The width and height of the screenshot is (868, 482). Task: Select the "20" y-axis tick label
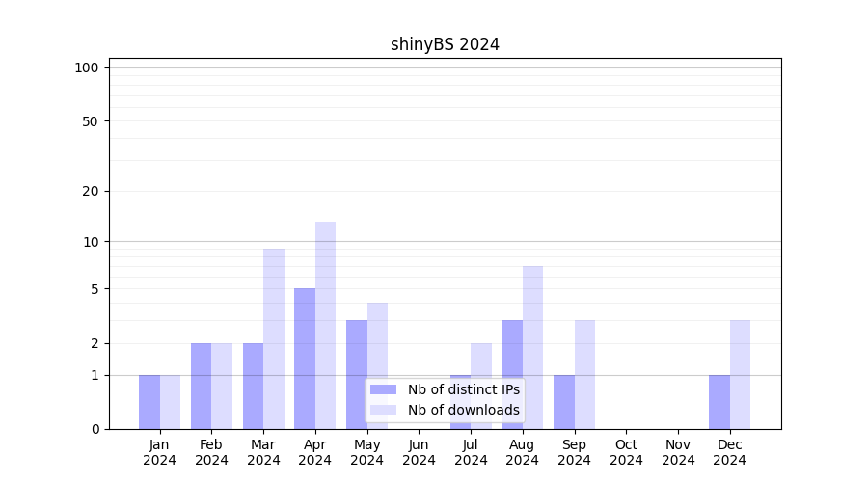pos(91,191)
